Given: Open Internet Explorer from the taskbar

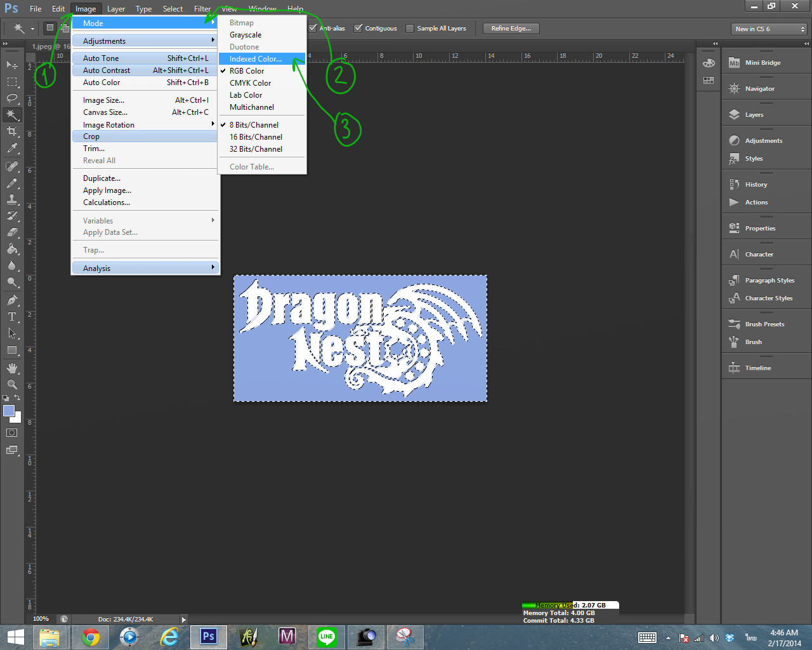Looking at the screenshot, I should point(169,637).
